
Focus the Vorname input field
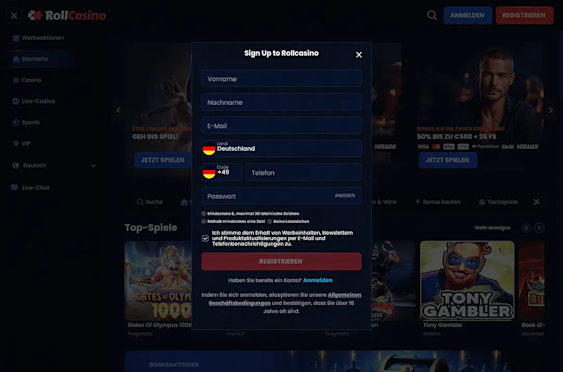[x=282, y=79]
